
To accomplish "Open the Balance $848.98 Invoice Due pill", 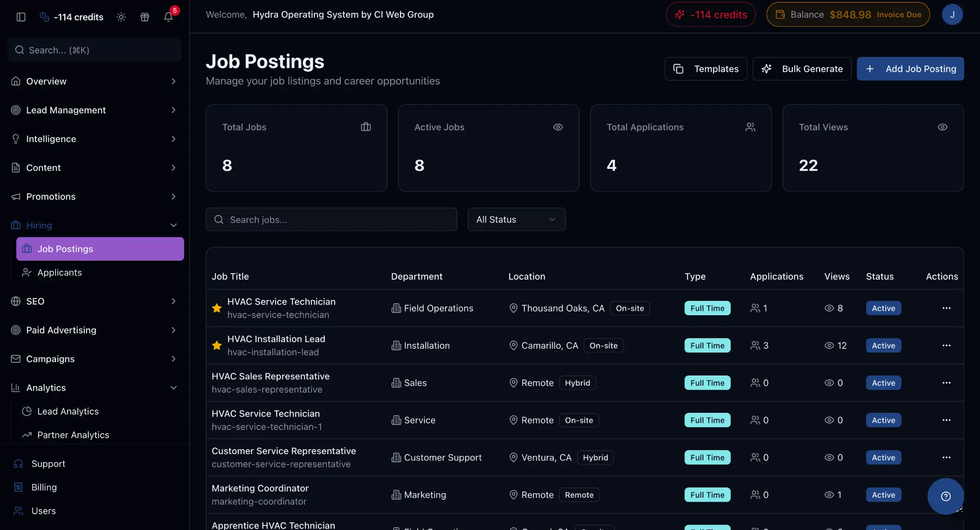I will click(848, 14).
